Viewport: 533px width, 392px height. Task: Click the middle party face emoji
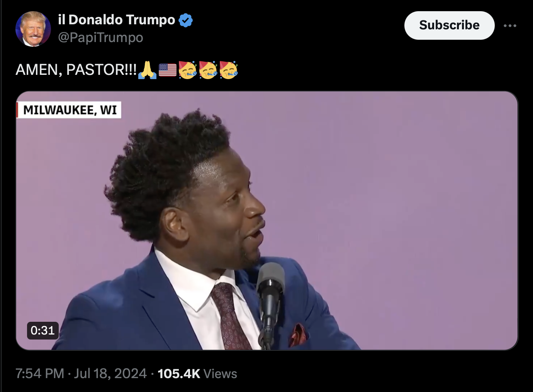pos(208,70)
